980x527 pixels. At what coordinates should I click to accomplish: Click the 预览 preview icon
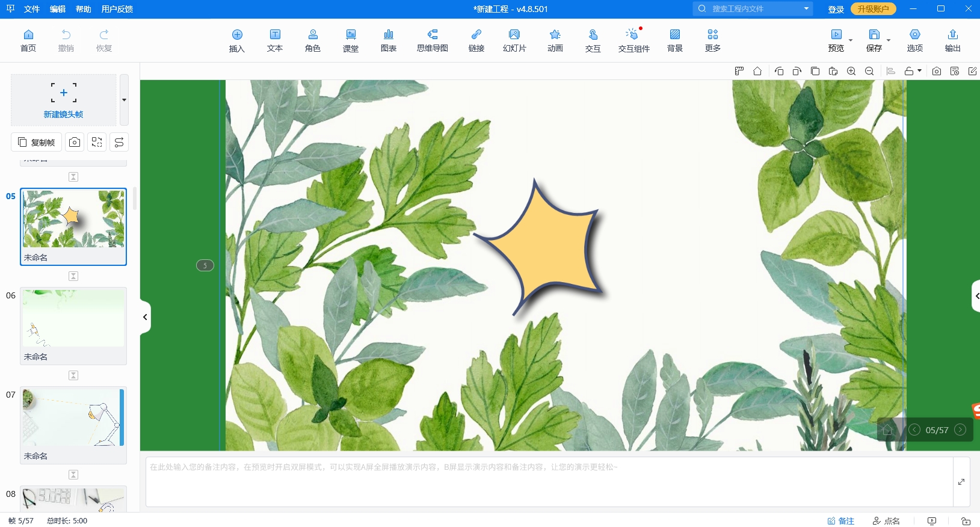click(x=836, y=40)
